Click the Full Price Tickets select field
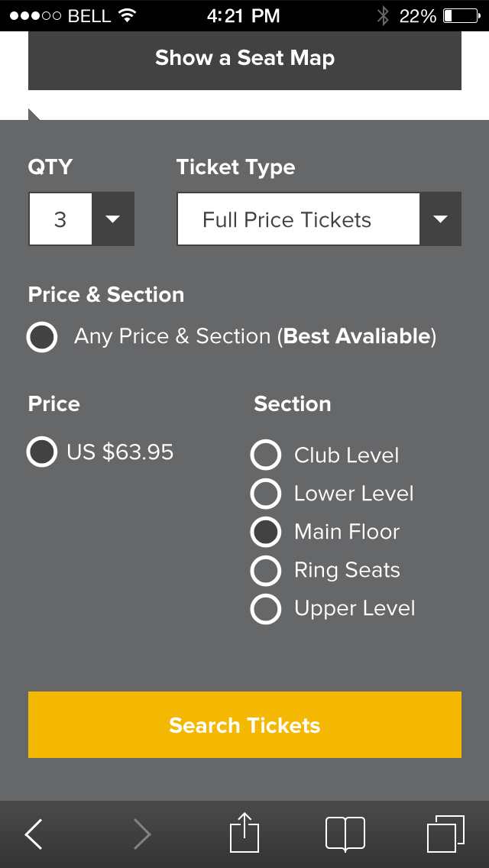489x868 pixels. coord(298,219)
